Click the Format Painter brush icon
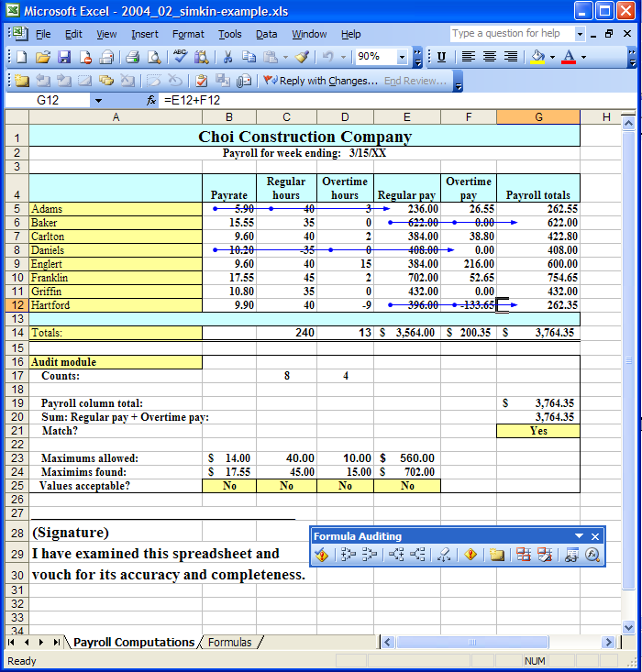The width and height of the screenshot is (642, 672). pos(303,57)
